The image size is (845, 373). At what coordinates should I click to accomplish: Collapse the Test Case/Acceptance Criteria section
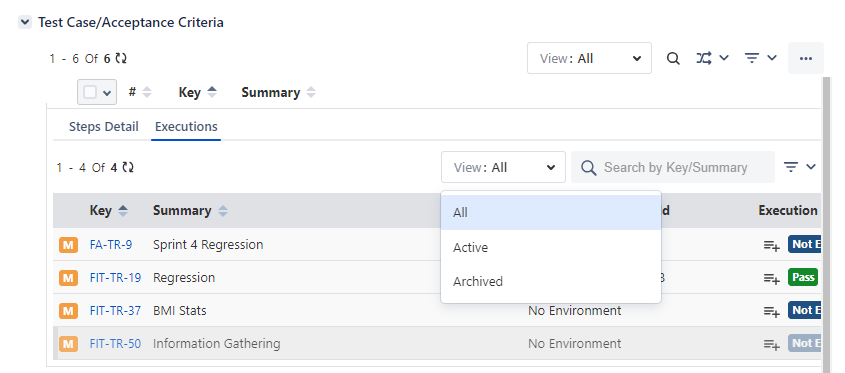click(x=25, y=22)
